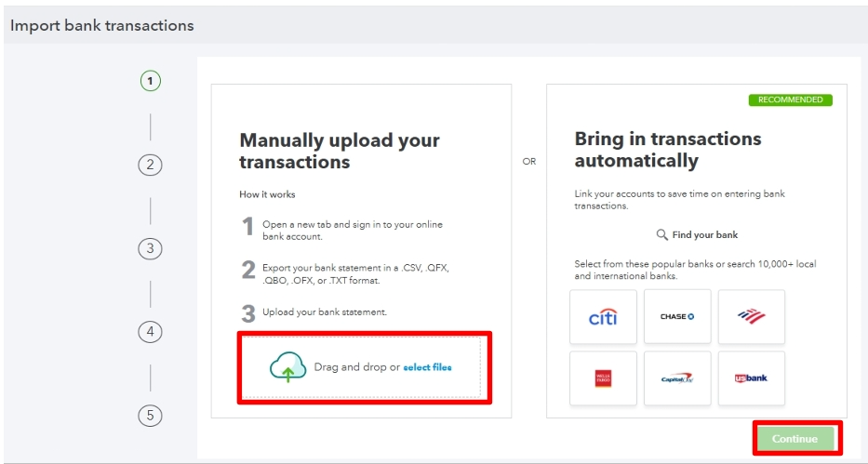Pick the US Bank logo tile
This screenshot has width=868, height=464.
[x=751, y=378]
